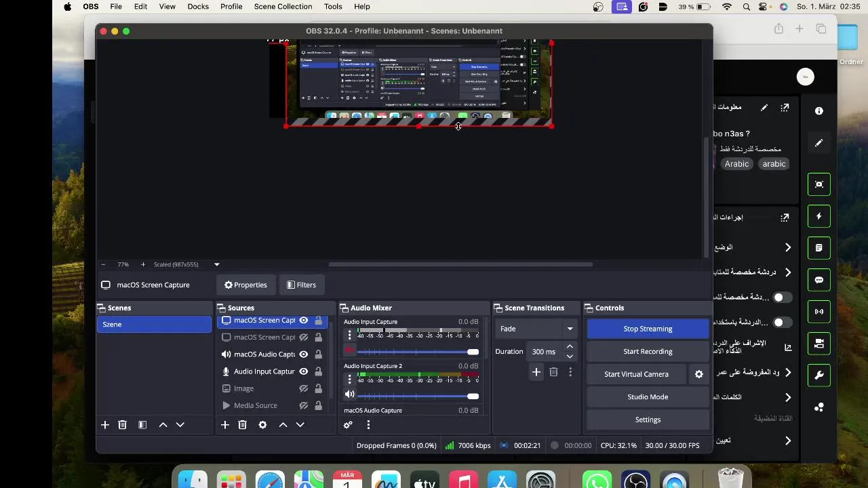
Task: Expand first chevron row under right window actions
Action: click(788, 247)
